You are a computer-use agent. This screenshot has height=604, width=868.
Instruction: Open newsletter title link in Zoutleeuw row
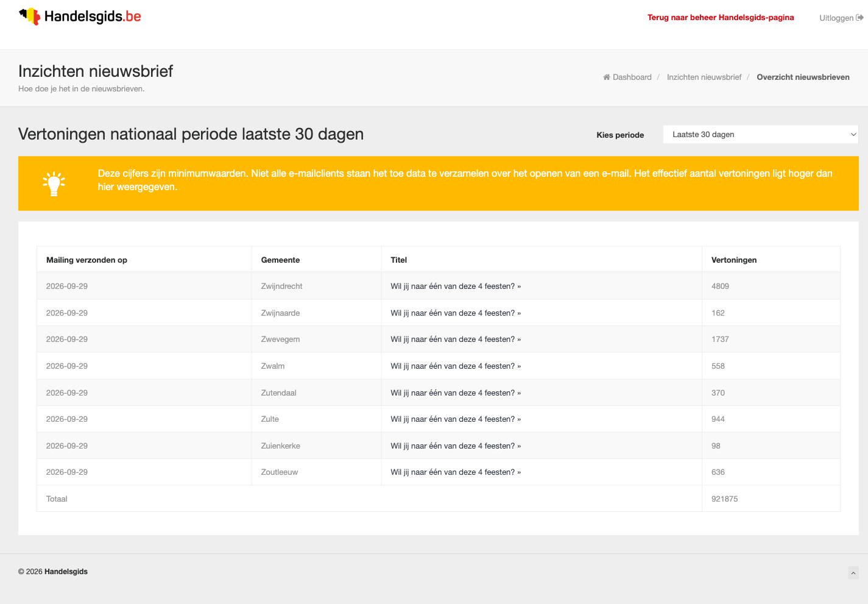(x=456, y=472)
